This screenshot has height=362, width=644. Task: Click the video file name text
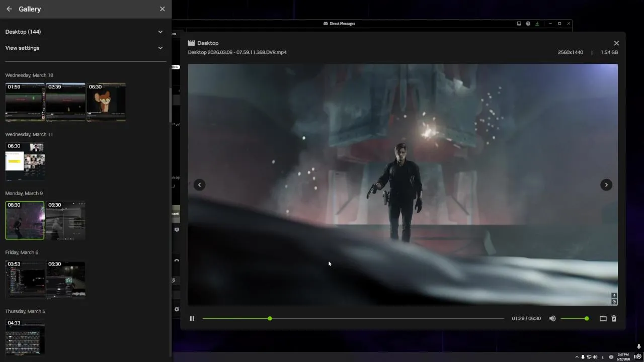[x=237, y=52]
